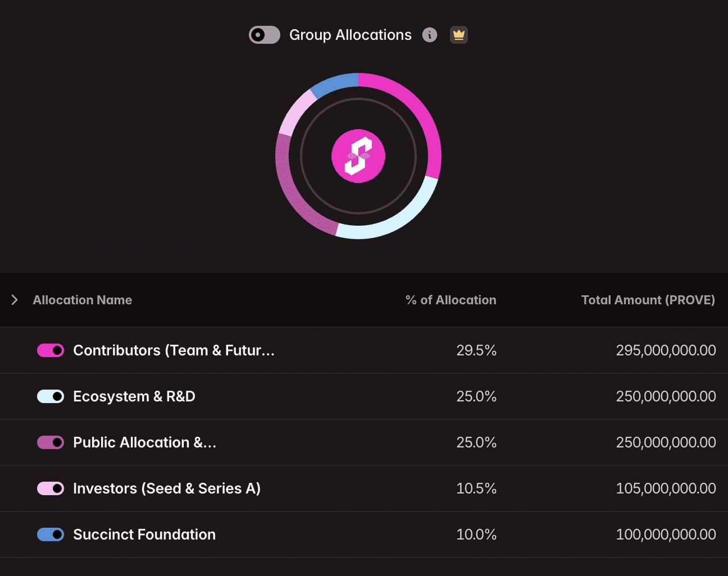Toggle the Succinct Foundation allocation switch
The width and height of the screenshot is (728, 576).
click(x=51, y=534)
